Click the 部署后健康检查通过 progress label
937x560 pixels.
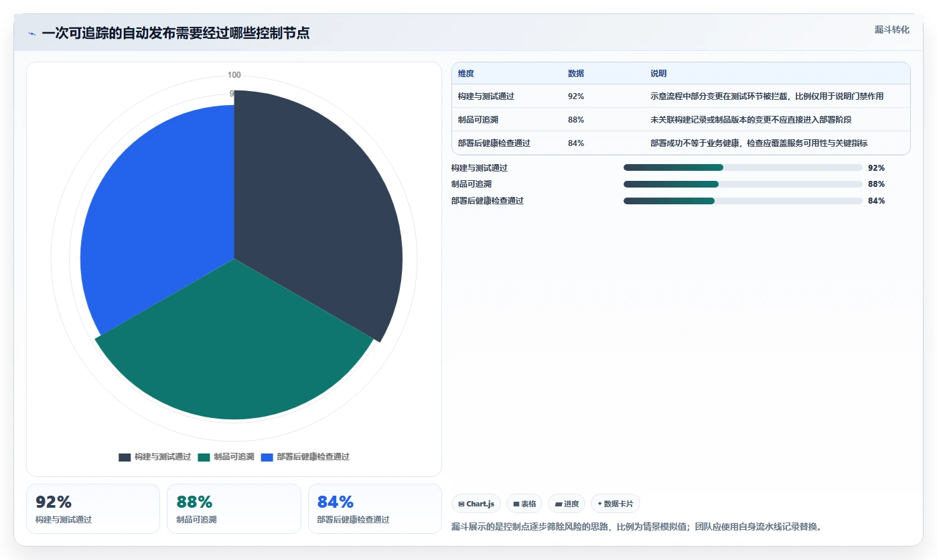coord(488,201)
